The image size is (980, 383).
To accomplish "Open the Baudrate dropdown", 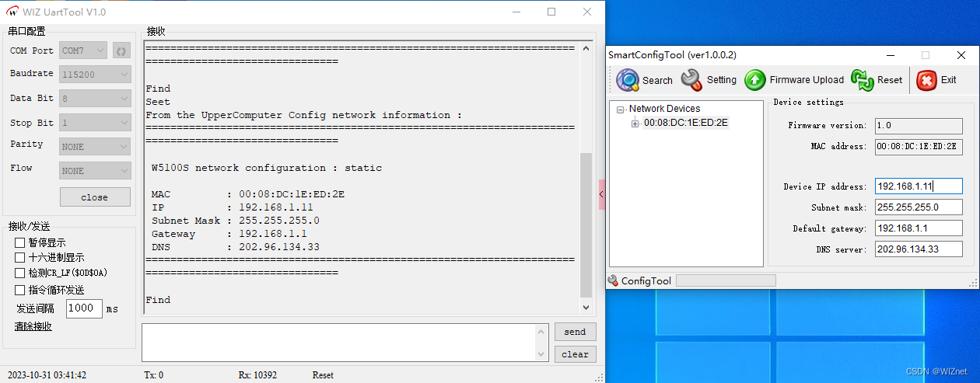I will tap(95, 75).
